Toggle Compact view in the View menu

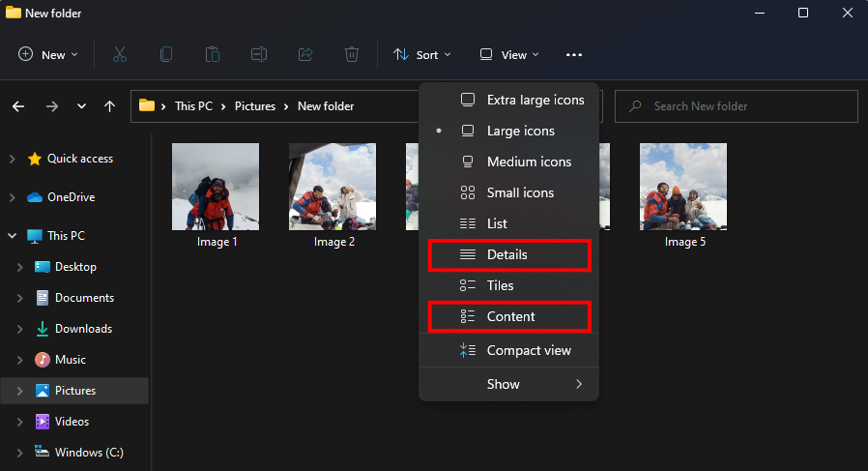[x=528, y=350]
